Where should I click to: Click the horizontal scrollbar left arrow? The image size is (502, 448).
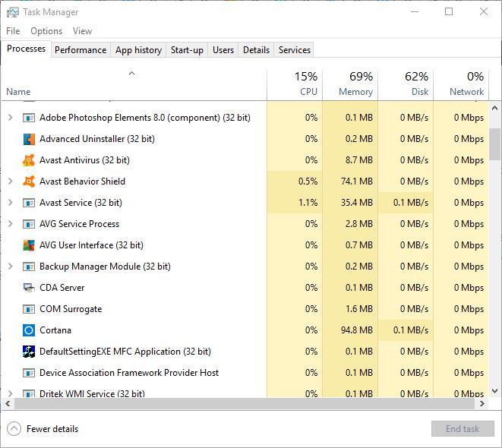coord(8,403)
